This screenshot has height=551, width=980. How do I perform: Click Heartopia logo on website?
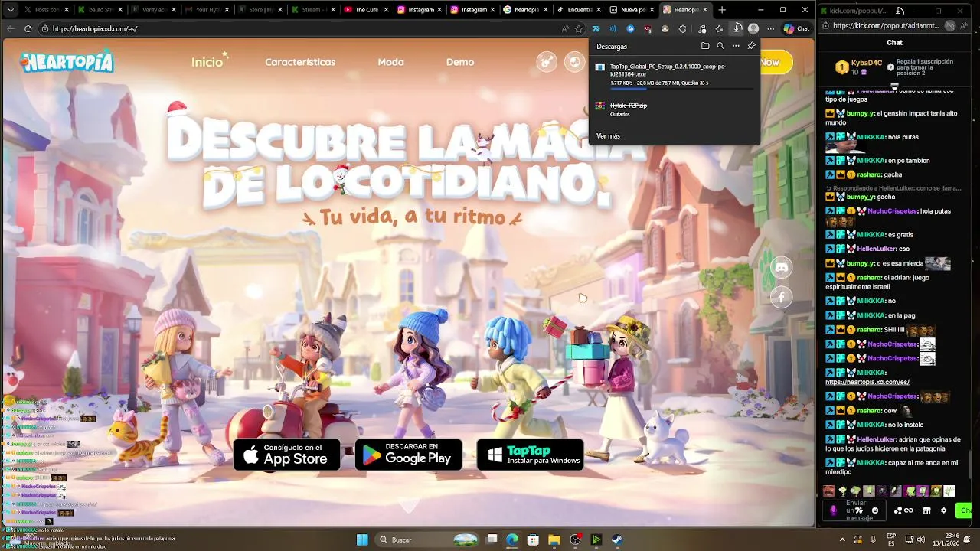coord(67,62)
